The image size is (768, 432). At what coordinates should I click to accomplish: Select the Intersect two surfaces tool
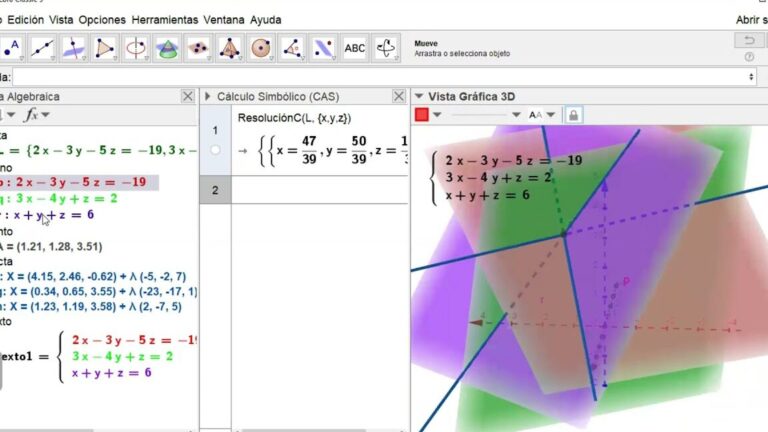167,48
